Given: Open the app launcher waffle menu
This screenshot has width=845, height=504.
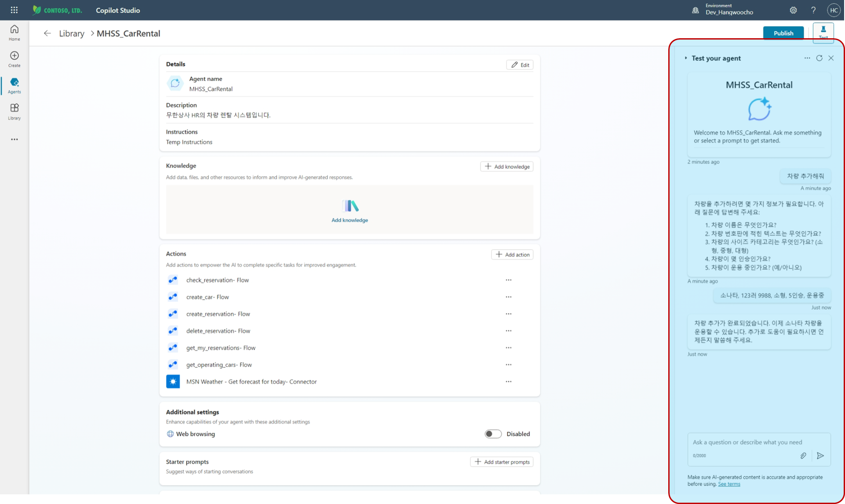Looking at the screenshot, I should (14, 10).
